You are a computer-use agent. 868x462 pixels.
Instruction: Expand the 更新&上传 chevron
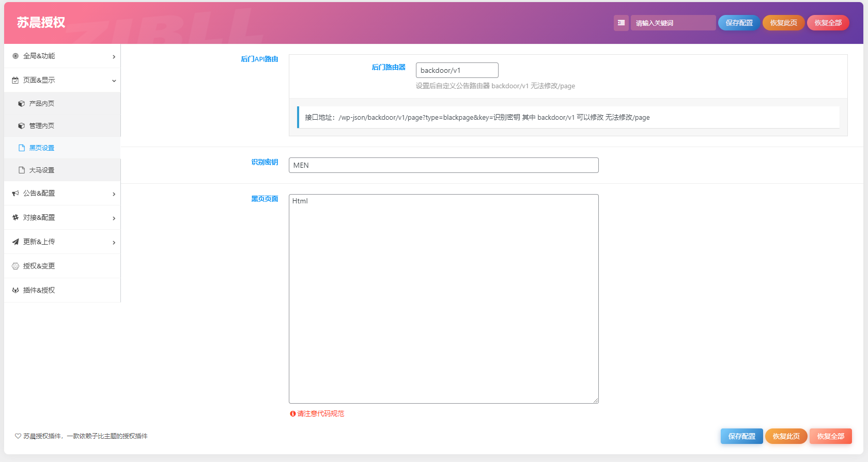tap(114, 243)
